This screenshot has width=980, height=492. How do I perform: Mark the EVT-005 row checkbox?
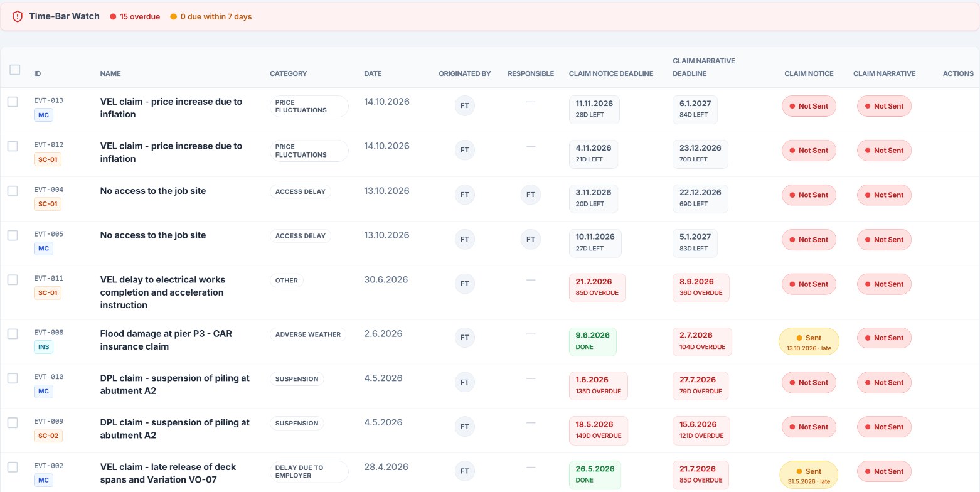click(x=13, y=235)
